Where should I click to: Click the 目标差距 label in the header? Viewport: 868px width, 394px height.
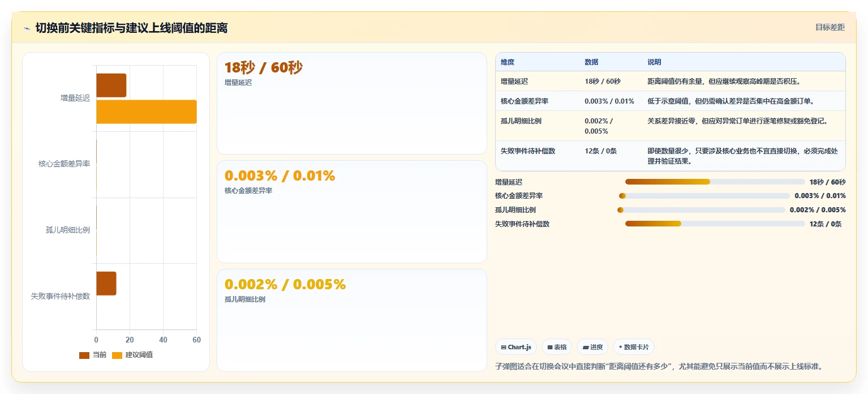[x=830, y=27]
